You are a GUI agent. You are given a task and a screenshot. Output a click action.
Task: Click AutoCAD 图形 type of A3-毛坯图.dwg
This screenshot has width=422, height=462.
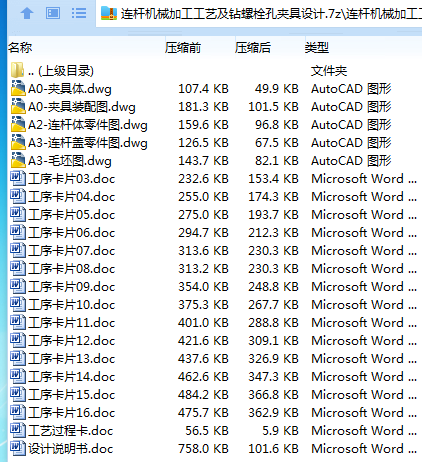tap(351, 161)
